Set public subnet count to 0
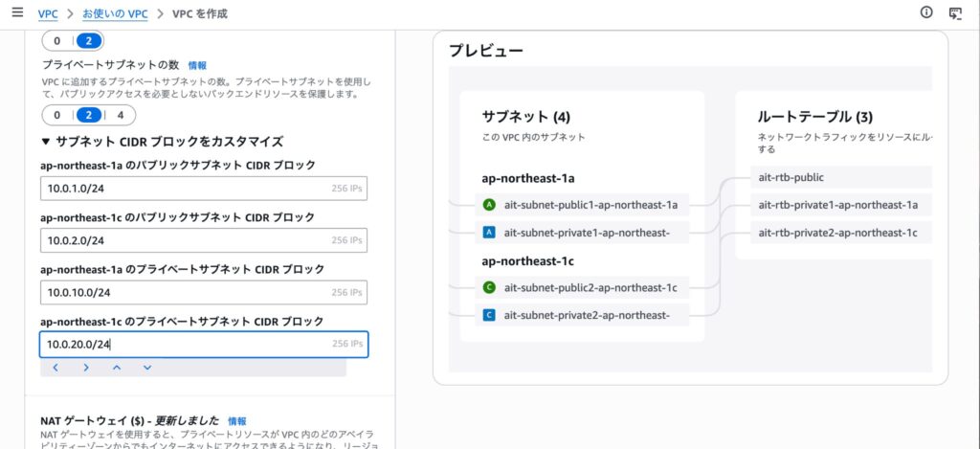980x449 pixels. coord(57,41)
